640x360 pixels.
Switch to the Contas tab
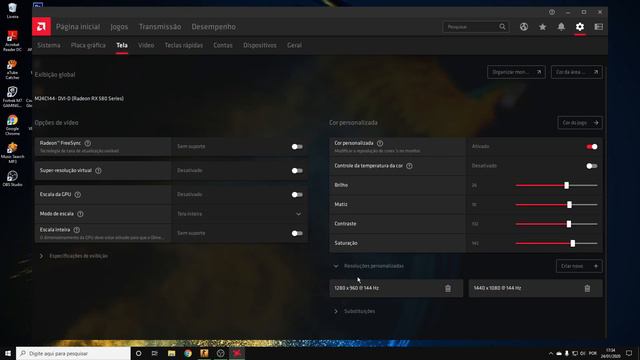pos(223,45)
